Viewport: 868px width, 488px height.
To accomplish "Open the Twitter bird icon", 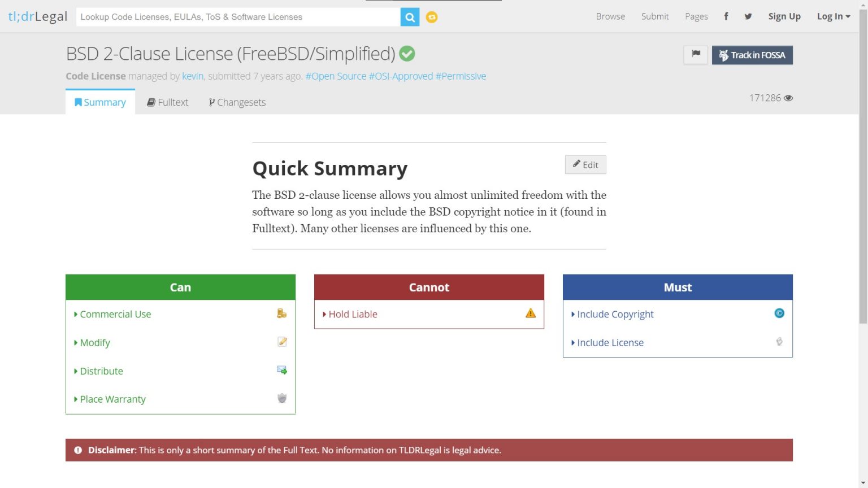I will (748, 16).
